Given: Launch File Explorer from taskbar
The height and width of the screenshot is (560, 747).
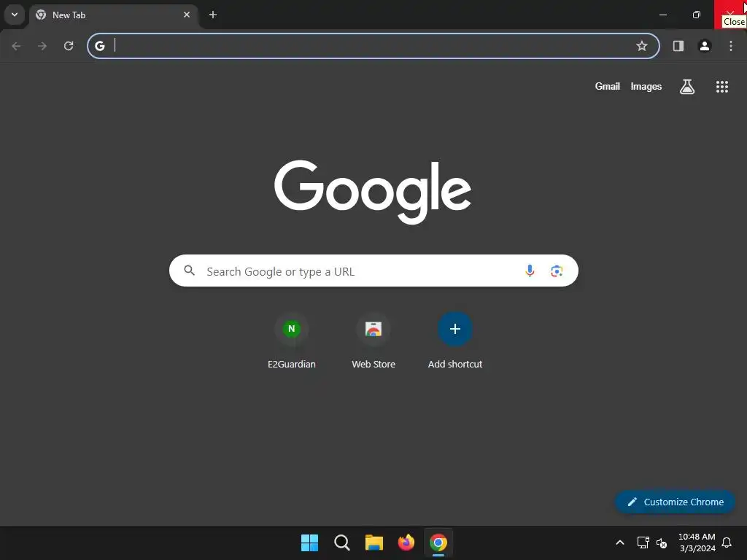Looking at the screenshot, I should (x=374, y=542).
